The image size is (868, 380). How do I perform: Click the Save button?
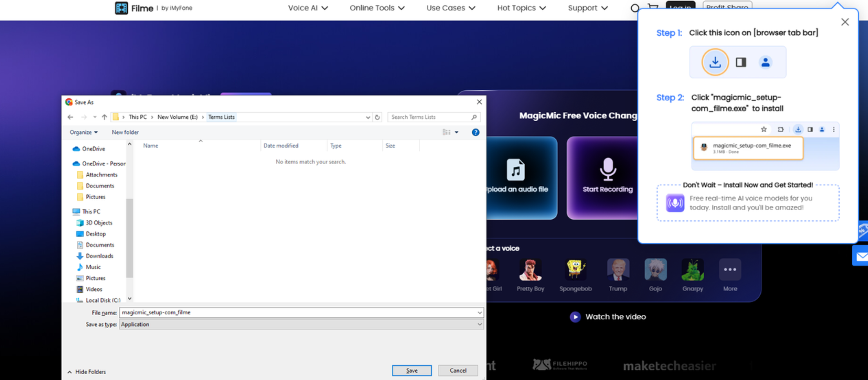[x=411, y=371]
